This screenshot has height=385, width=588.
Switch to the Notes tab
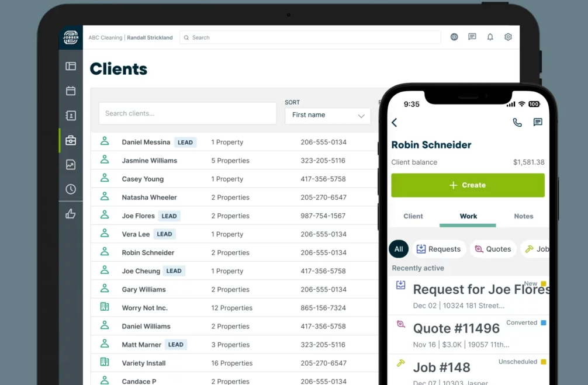click(x=523, y=216)
